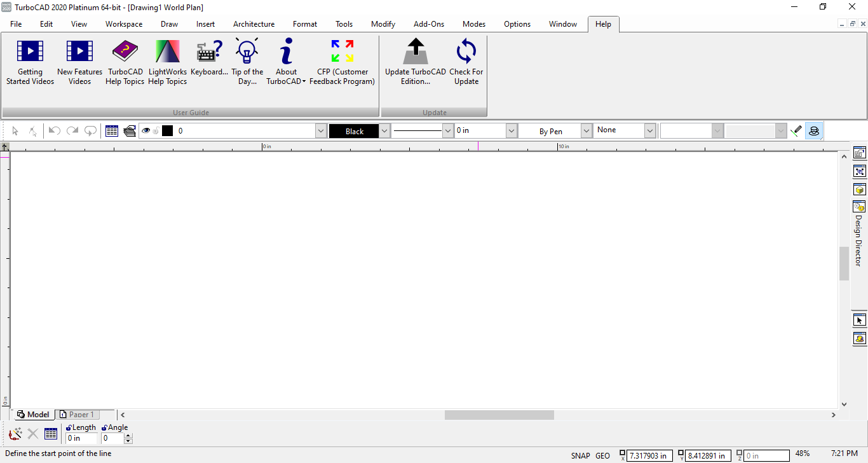Click the Length input field
The height and width of the screenshot is (463, 868).
pyautogui.click(x=82, y=438)
